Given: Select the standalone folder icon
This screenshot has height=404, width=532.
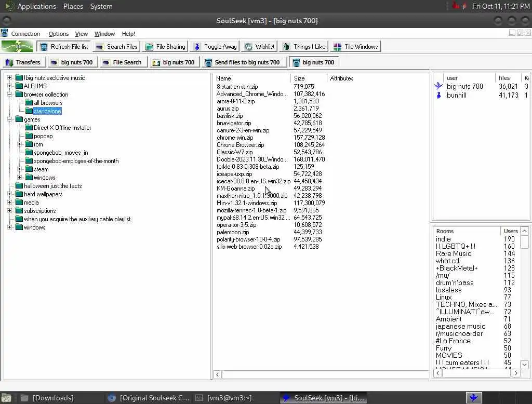Looking at the screenshot, I should click(29, 111).
